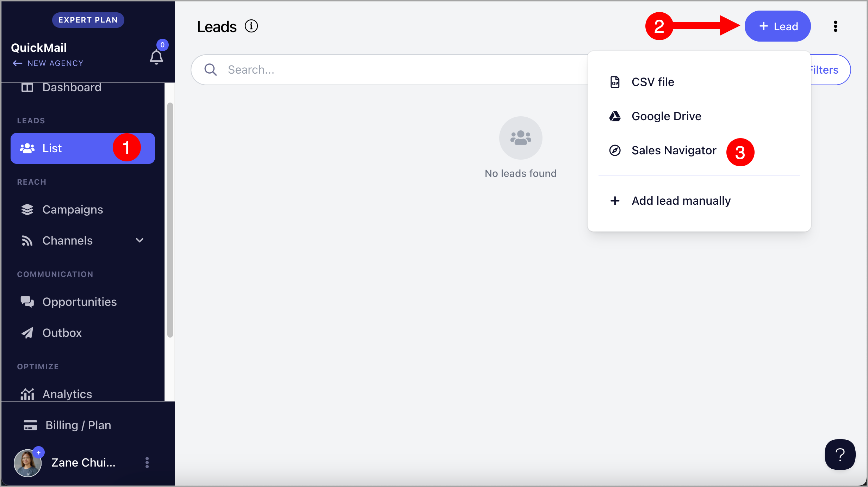868x487 pixels.
Task: Click the Dashboard sidebar icon
Action: (27, 87)
